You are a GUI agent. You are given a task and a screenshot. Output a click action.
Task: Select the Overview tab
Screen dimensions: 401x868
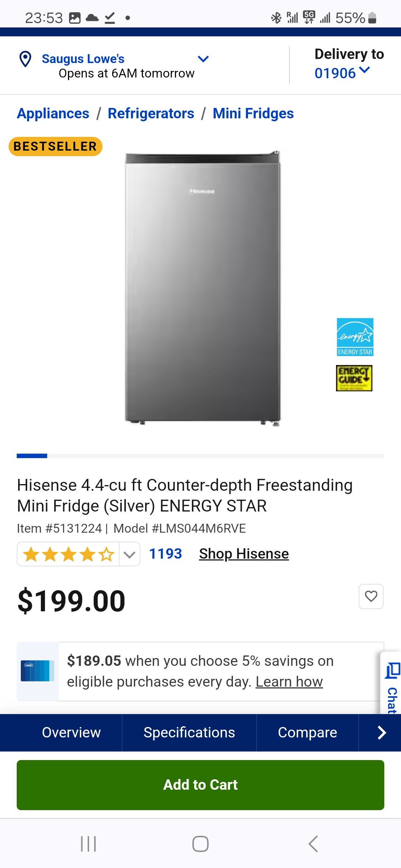pos(71,733)
